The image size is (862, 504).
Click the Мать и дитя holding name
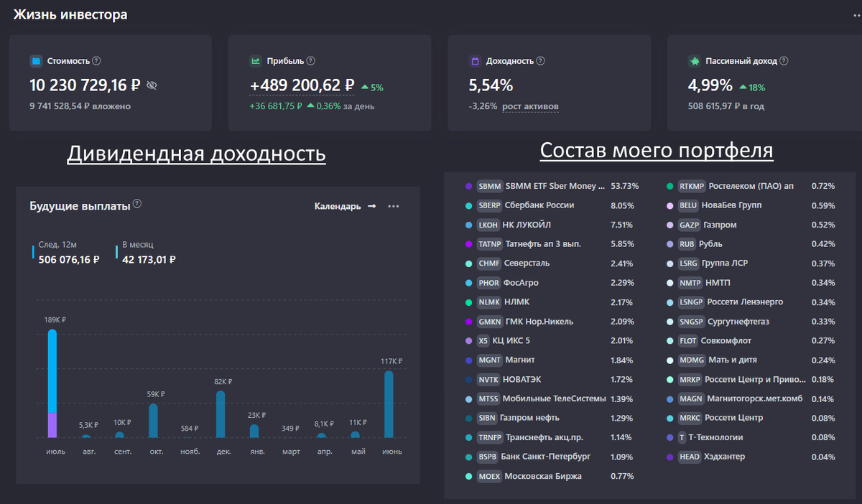click(733, 360)
